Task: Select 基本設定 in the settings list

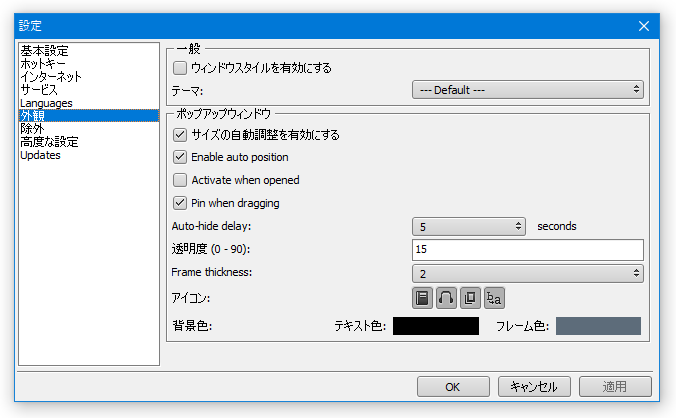Action: point(89,51)
